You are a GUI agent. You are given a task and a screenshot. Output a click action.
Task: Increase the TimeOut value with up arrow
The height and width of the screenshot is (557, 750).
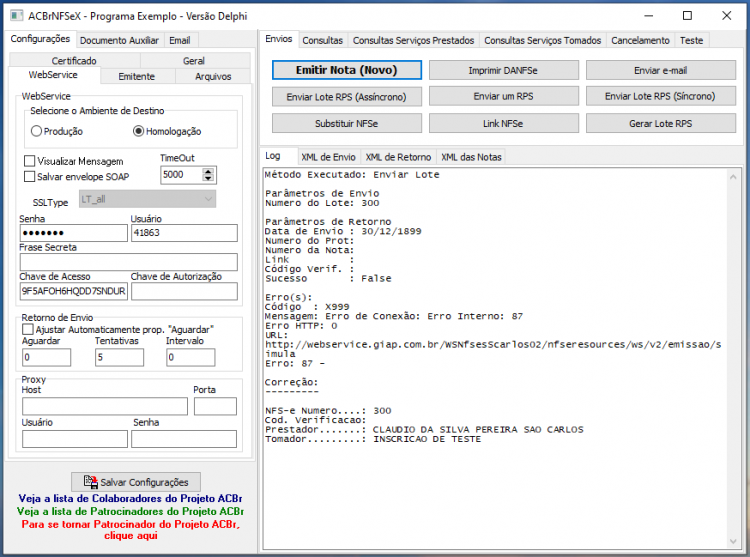coord(208,171)
